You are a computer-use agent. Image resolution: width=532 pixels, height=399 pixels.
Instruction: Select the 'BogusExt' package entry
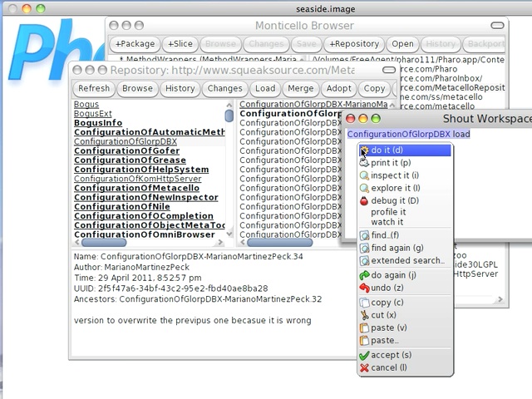click(x=93, y=114)
